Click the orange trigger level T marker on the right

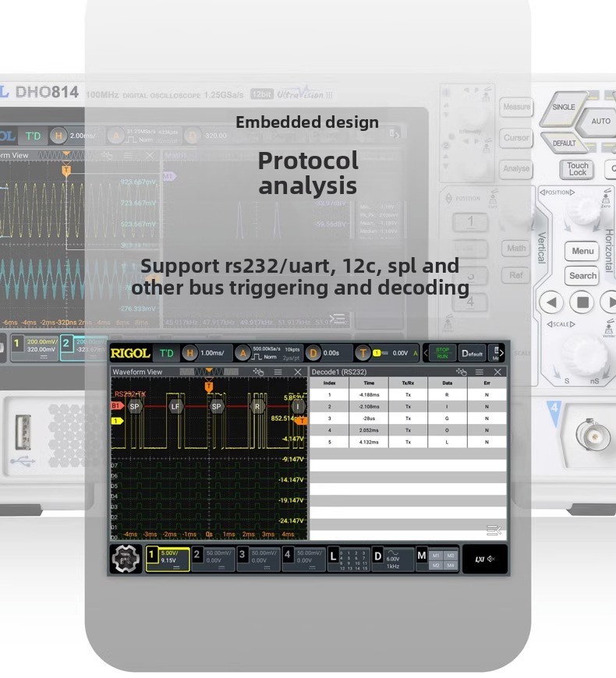click(301, 421)
